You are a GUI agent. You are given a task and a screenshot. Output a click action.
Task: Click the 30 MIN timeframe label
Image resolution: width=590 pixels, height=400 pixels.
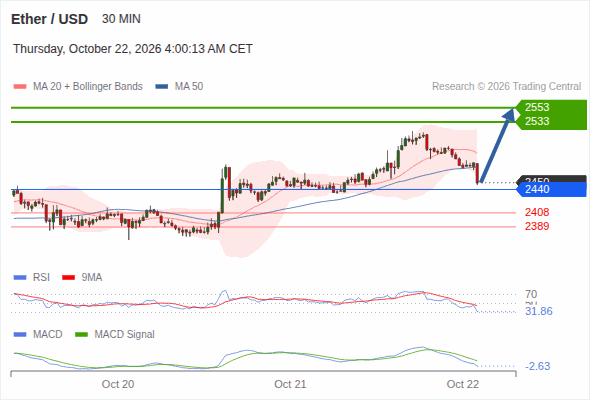[121, 19]
